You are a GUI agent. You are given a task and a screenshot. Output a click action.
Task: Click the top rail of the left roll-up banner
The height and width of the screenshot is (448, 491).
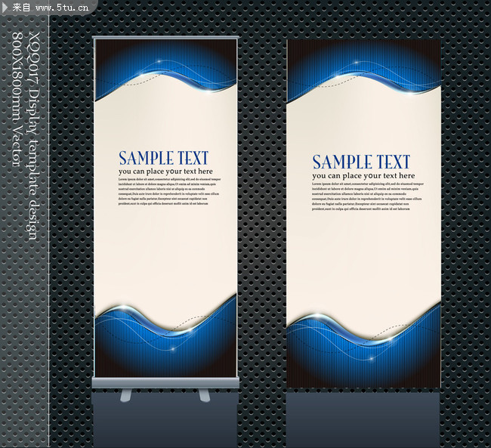coord(165,38)
